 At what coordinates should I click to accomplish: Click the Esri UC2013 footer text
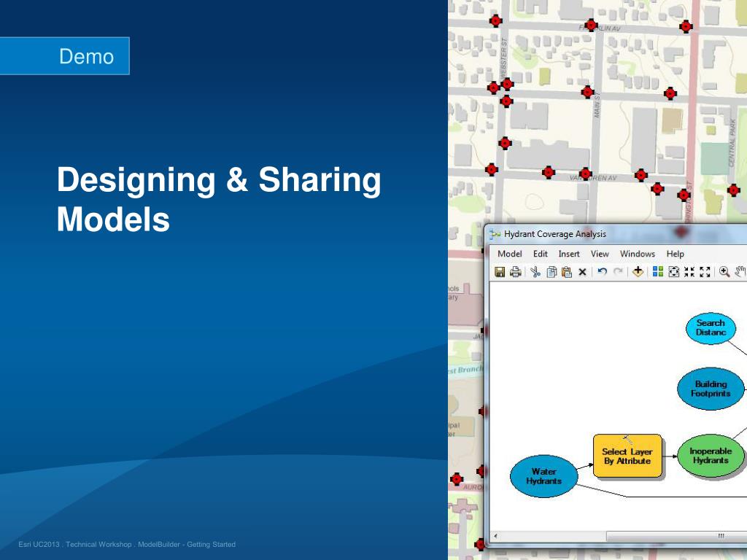tap(127, 544)
